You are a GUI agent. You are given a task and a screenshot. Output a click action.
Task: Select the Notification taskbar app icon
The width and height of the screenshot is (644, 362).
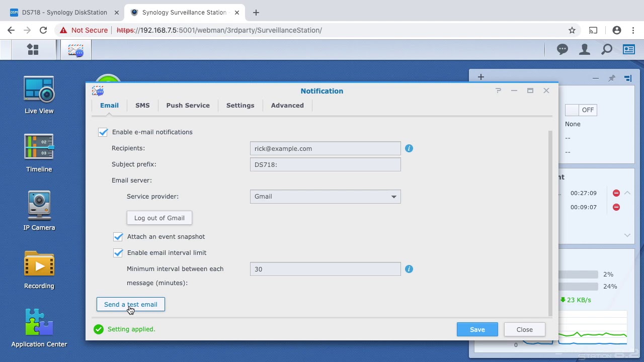[x=76, y=50]
